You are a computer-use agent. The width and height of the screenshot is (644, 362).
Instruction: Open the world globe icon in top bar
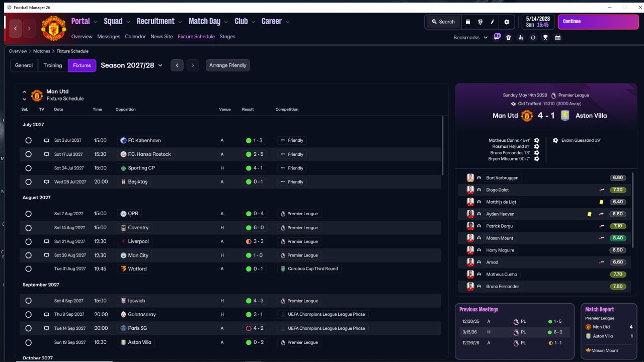pyautogui.click(x=480, y=22)
